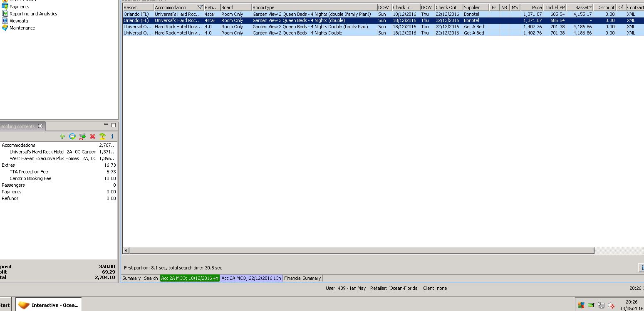The height and width of the screenshot is (311, 644).
Task: Select the Get A Bed 4 Nights Double row
Action: pyautogui.click(x=383, y=33)
